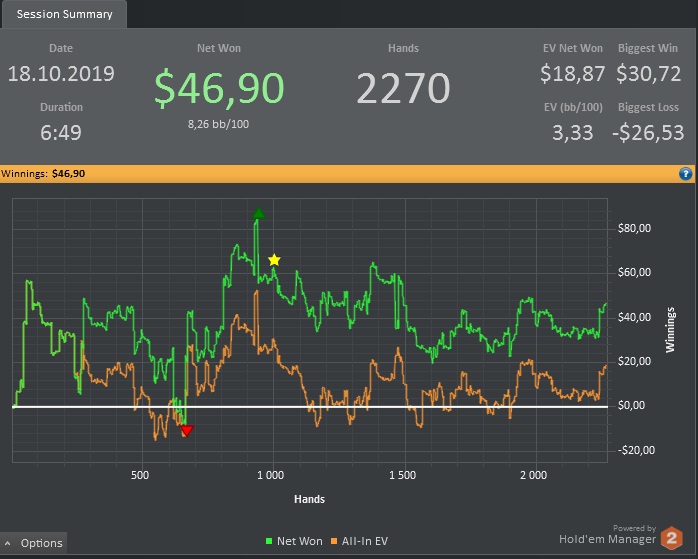Click the 500 x-axis label
The height and width of the screenshot is (559, 698).
[140, 475]
